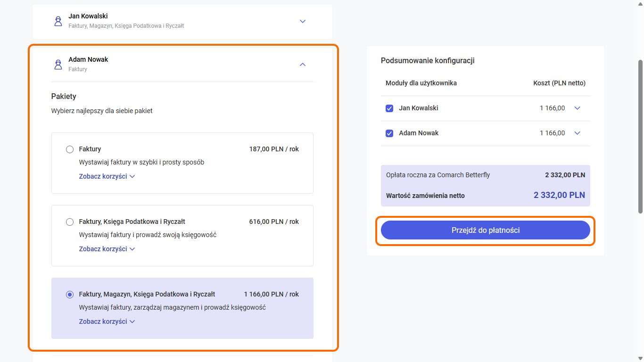Image resolution: width=644 pixels, height=362 pixels.
Task: Uncheck Jan Kowalski in summary
Action: click(389, 108)
